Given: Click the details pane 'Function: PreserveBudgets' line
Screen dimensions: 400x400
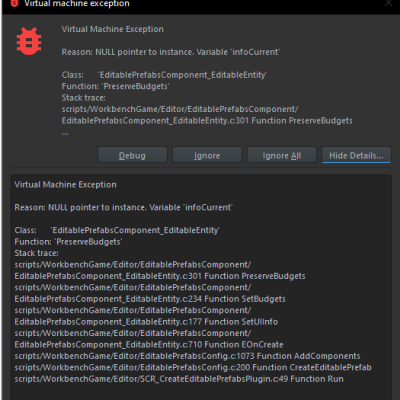Looking at the screenshot, I should [68, 242].
